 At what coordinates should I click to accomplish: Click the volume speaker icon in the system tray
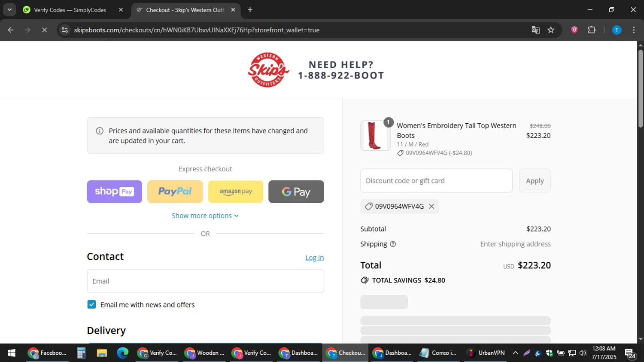583,353
